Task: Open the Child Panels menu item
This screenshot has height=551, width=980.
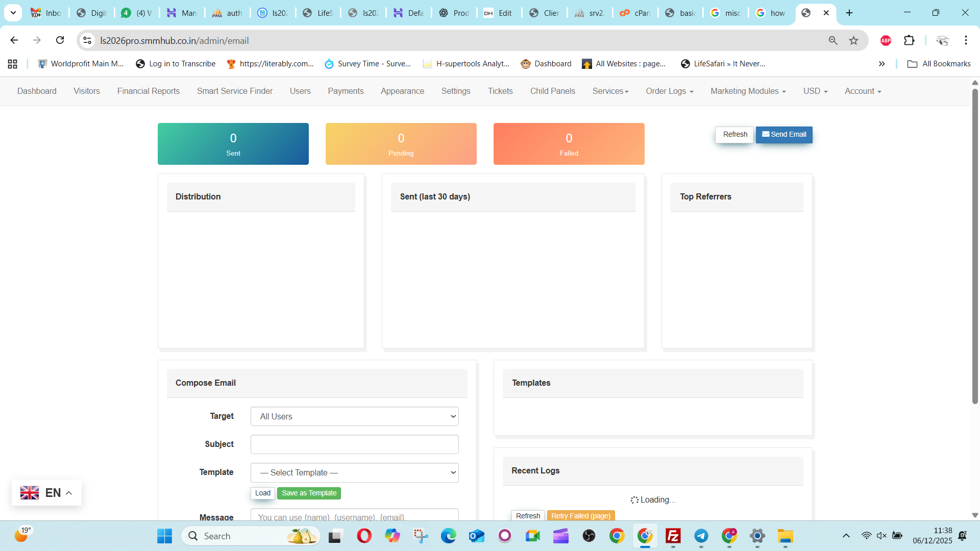Action: coord(552,91)
